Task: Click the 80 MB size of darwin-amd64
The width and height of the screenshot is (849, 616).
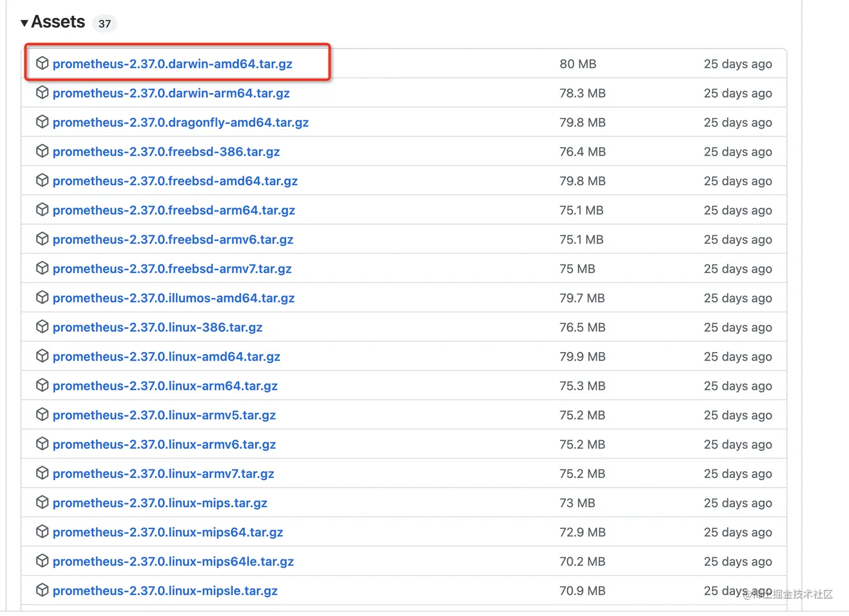Action: [578, 64]
